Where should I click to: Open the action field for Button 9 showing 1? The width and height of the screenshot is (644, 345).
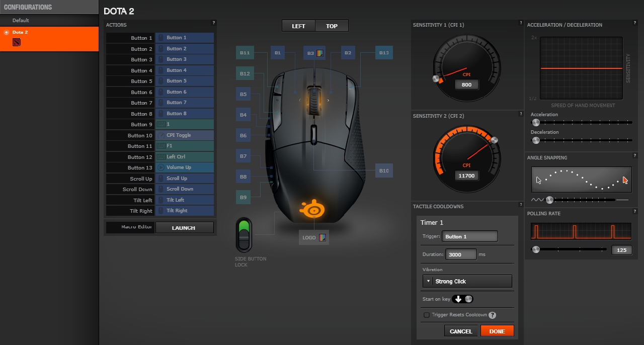point(185,124)
